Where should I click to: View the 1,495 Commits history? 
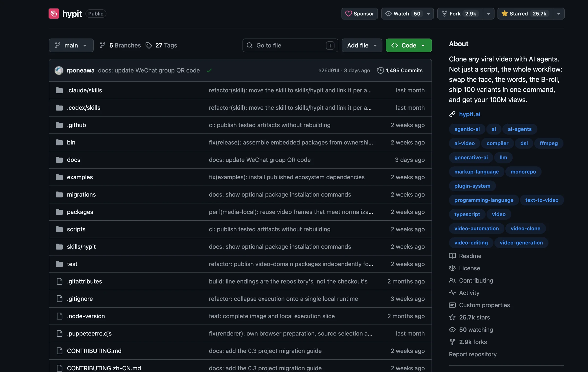pos(400,71)
